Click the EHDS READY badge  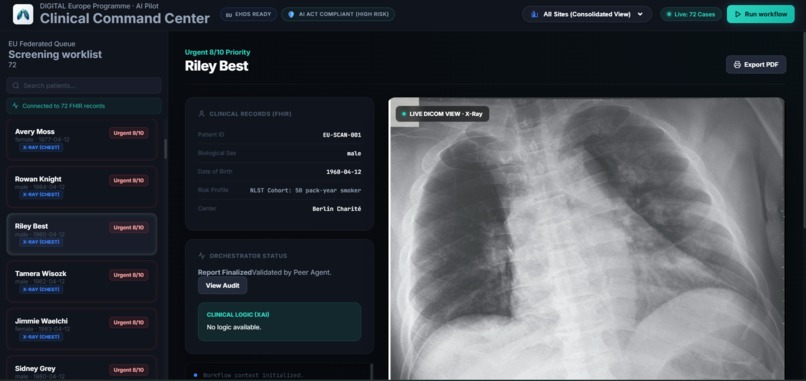[x=249, y=14]
